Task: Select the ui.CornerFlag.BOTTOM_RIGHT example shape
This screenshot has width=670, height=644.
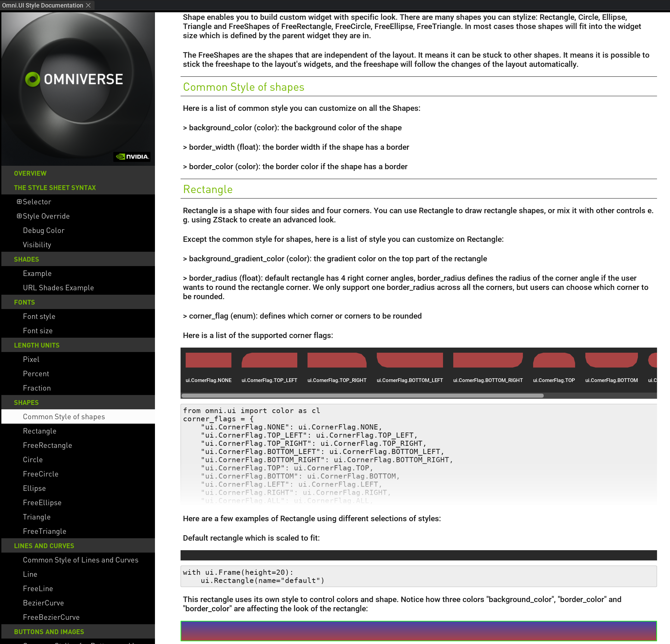Action: pos(488,360)
